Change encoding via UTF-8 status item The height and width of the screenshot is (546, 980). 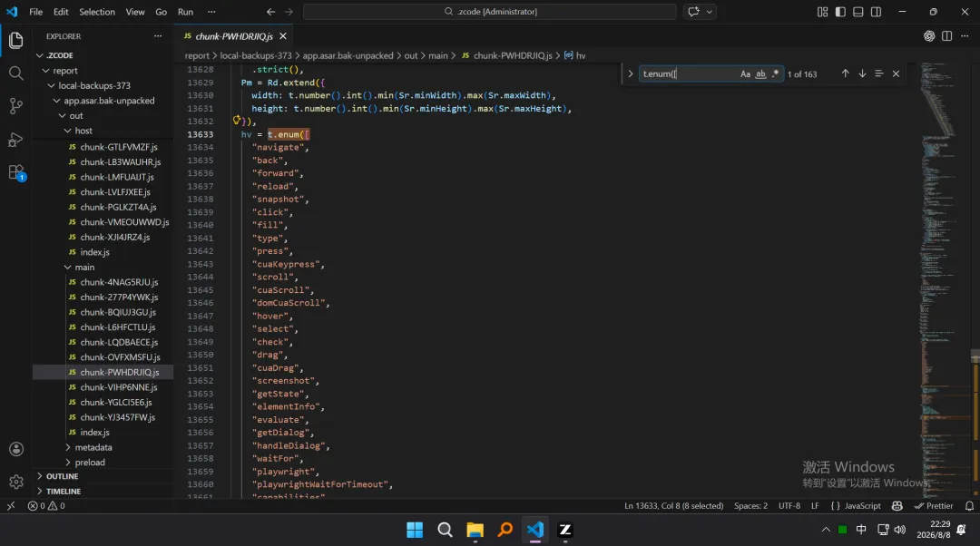point(789,506)
